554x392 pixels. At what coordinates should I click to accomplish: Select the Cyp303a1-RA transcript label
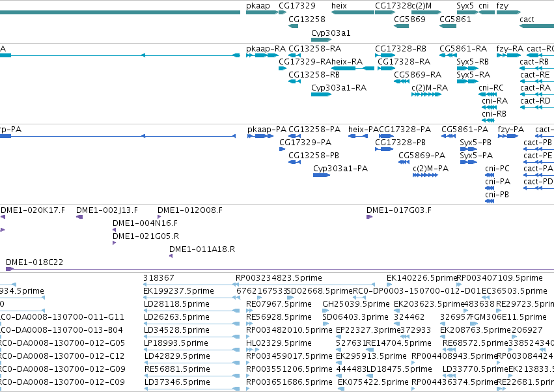point(339,88)
